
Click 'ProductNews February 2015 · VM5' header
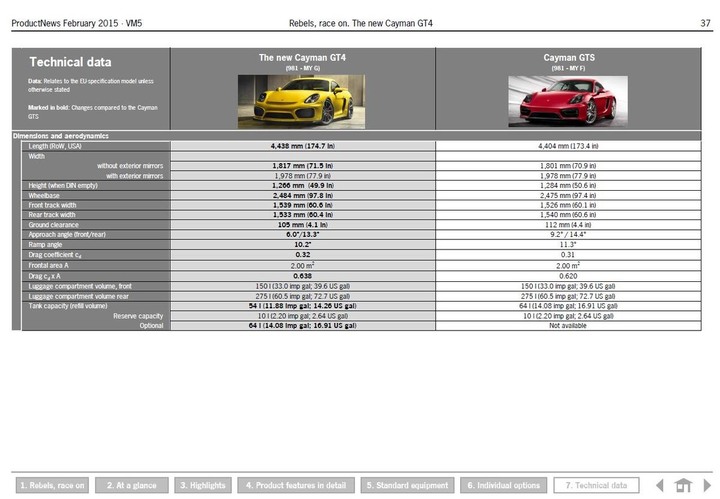[x=77, y=23]
